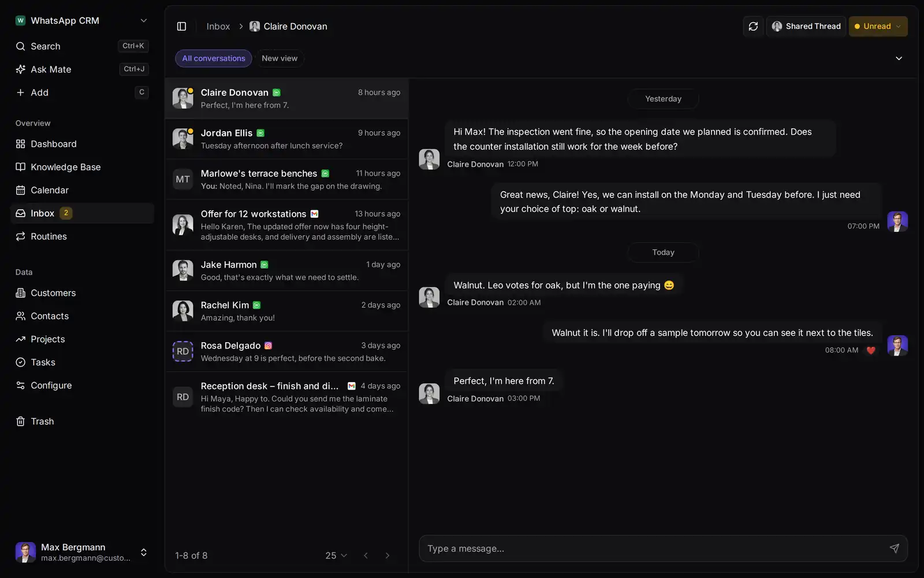Go to previous page arrow in pagination
The image size is (924, 578).
(366, 555)
